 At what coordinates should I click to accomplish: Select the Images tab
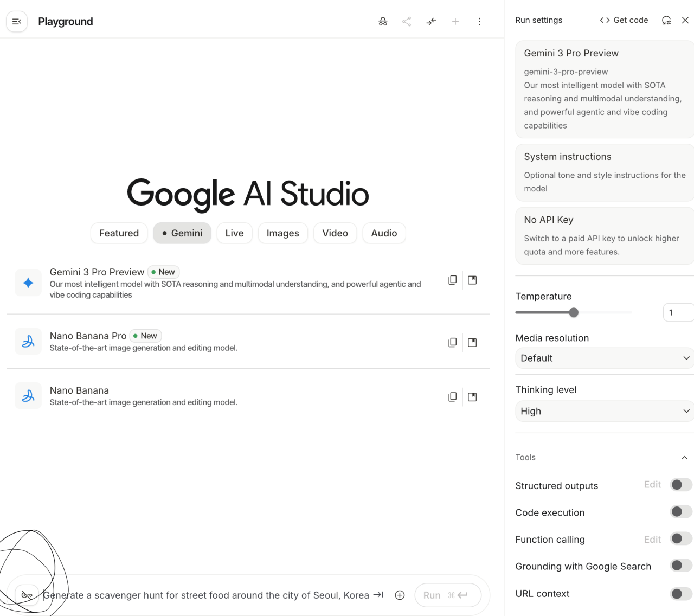[x=282, y=233]
